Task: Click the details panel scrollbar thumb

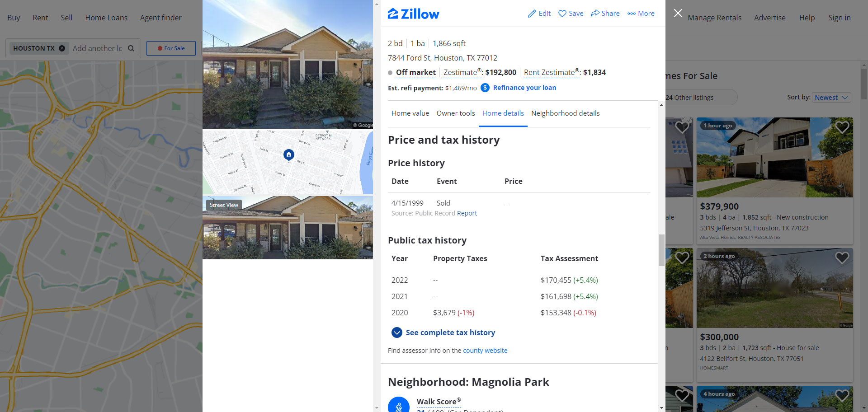Action: (x=661, y=250)
